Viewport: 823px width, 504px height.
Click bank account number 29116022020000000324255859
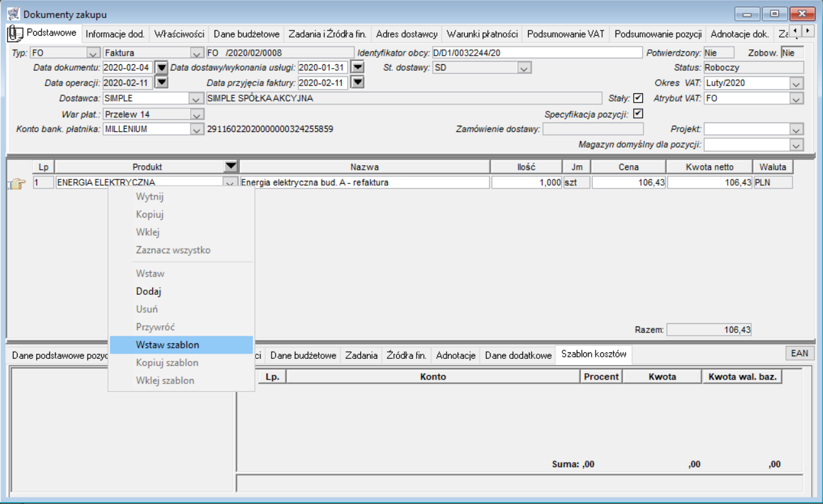pyautogui.click(x=270, y=129)
